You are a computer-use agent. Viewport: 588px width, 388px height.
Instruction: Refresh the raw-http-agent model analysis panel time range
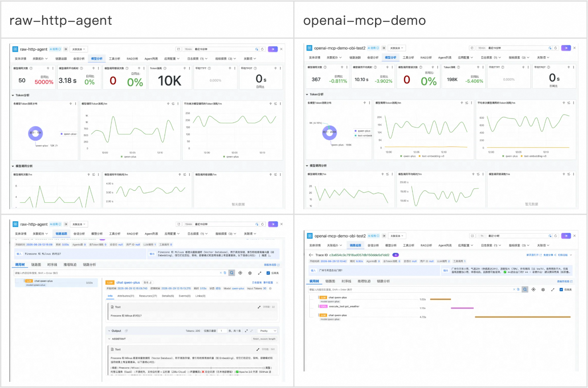pyautogui.click(x=262, y=49)
